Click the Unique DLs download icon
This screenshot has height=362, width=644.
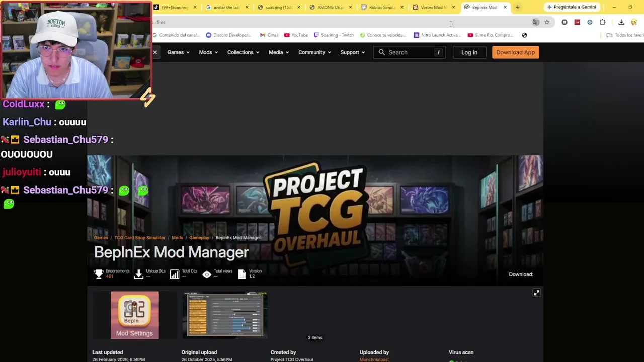pyautogui.click(x=139, y=274)
